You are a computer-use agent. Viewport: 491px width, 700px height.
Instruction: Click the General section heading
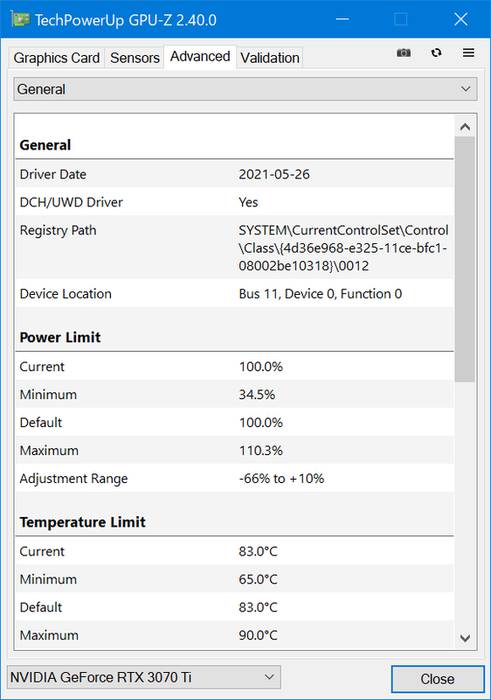point(45,145)
